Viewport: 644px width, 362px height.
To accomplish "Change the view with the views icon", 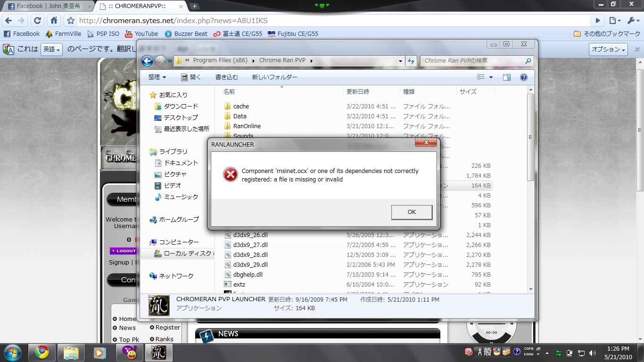I will click(x=481, y=77).
